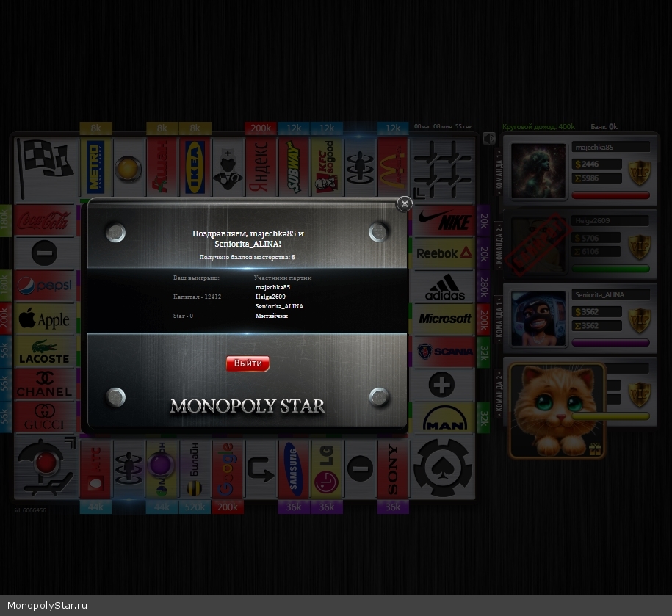The height and width of the screenshot is (616, 672).
Task: Click the U-turn arrow cell
Action: click(x=261, y=469)
